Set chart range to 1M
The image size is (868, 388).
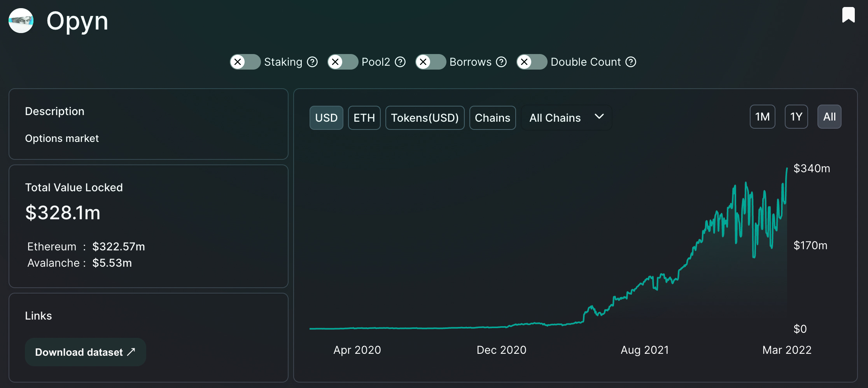tap(762, 117)
